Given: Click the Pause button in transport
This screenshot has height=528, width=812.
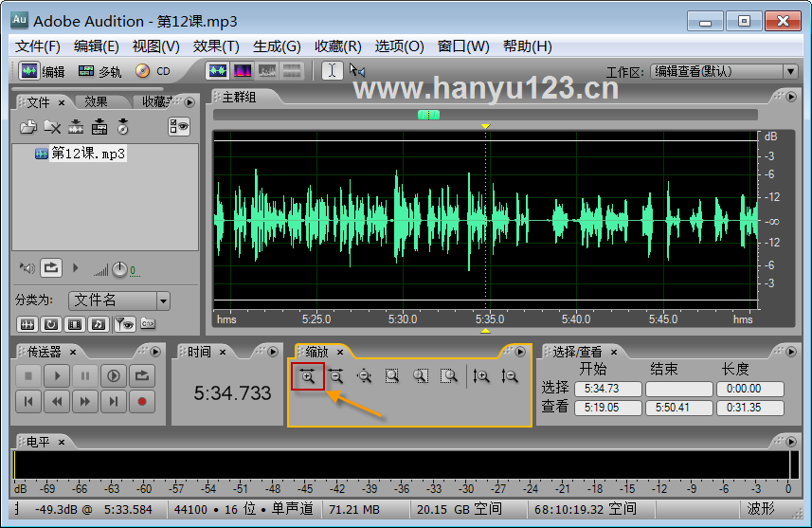Looking at the screenshot, I should click(85, 375).
